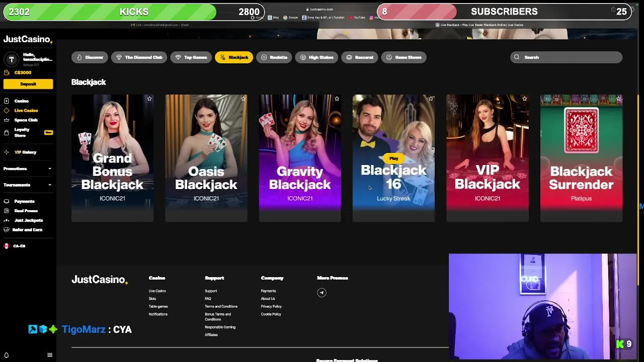Open the Payments sidebar icon
The image size is (644, 362).
click(7, 201)
